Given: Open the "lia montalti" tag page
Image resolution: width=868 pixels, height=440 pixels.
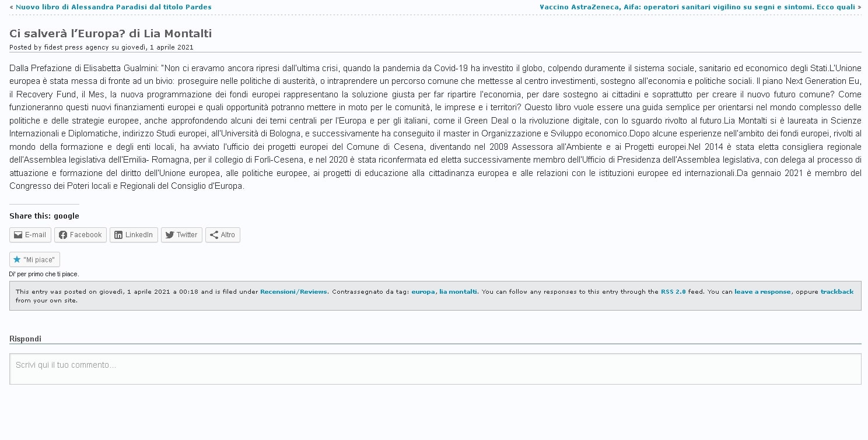Looking at the screenshot, I should click(x=458, y=292).
